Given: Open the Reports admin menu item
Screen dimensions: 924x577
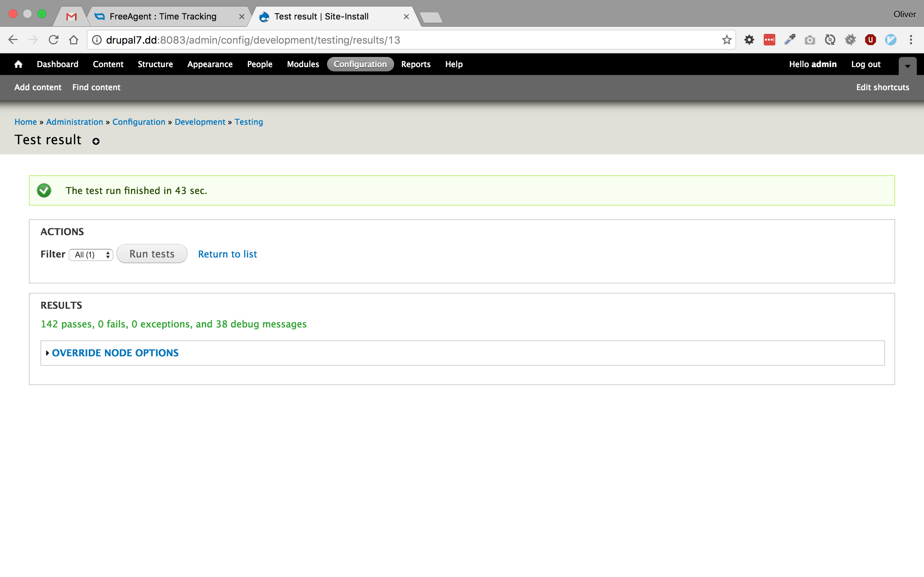Looking at the screenshot, I should pyautogui.click(x=415, y=64).
